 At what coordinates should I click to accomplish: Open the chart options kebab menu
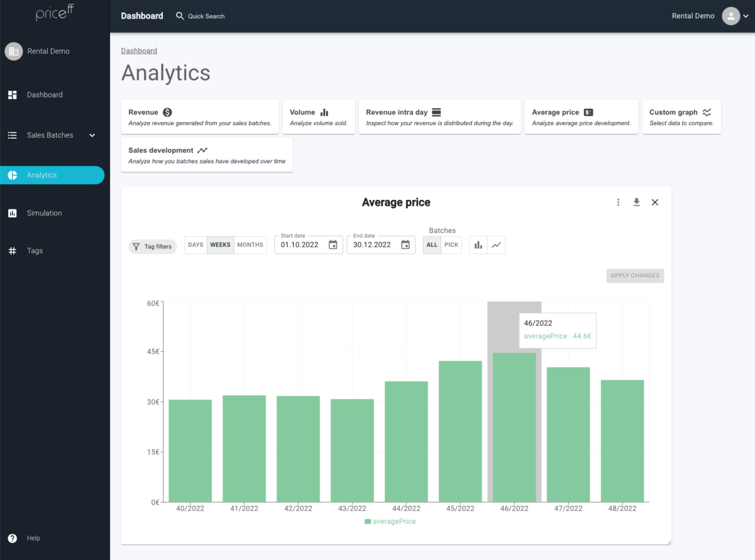618,202
